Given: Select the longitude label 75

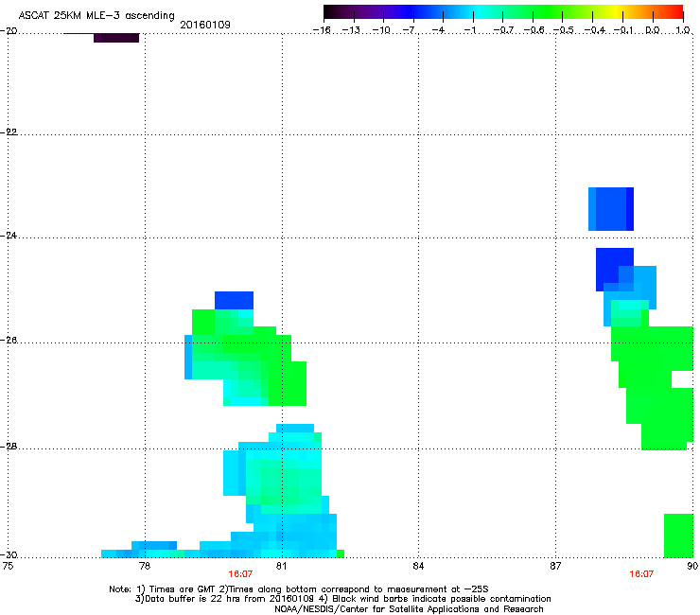Looking at the screenshot, I should click(8, 566).
